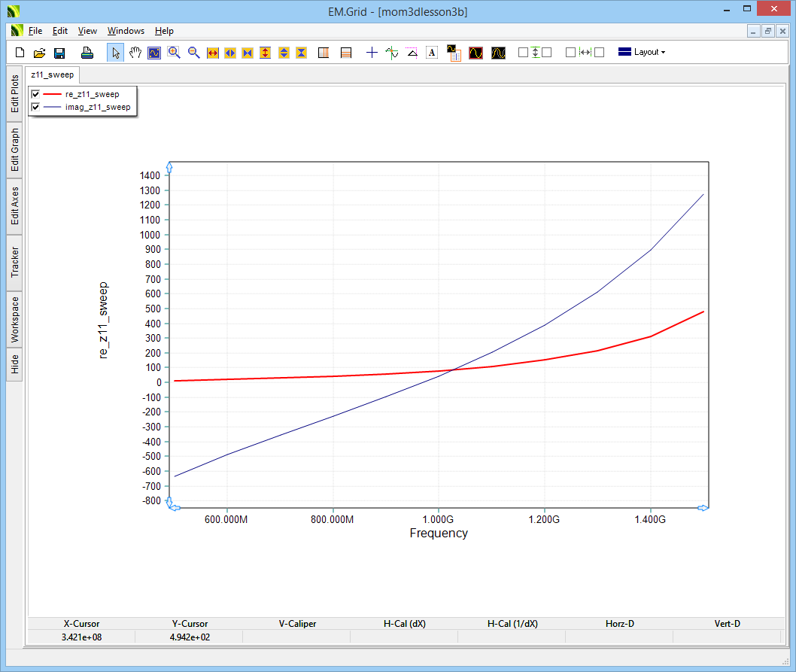Image resolution: width=796 pixels, height=672 pixels.
Task: Click the Zoom Out magnifier
Action: (x=193, y=53)
